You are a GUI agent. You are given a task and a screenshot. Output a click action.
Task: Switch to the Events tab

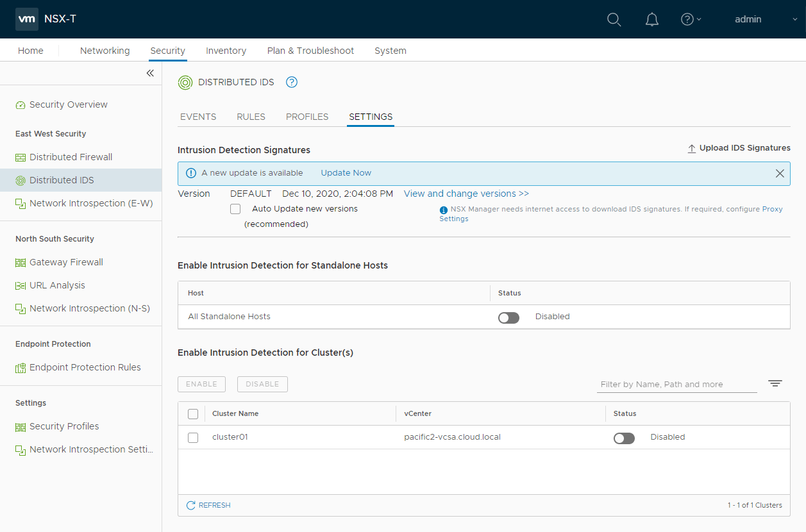point(198,117)
